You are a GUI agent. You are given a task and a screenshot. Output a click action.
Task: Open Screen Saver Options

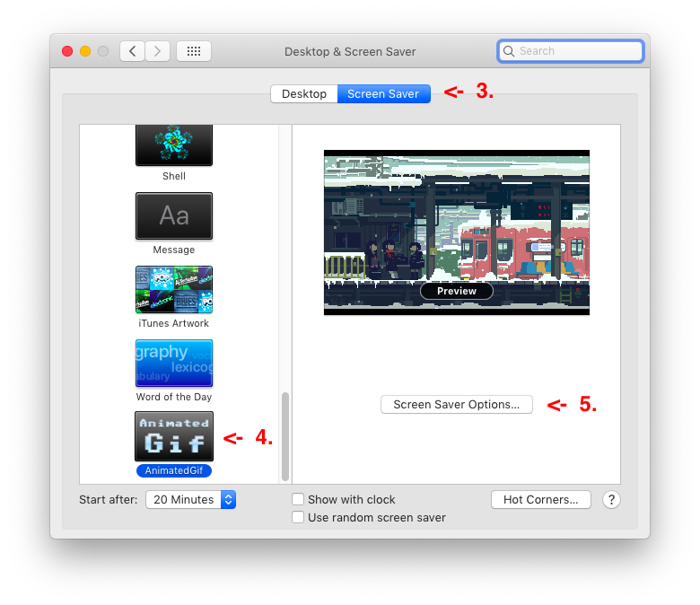[456, 405]
